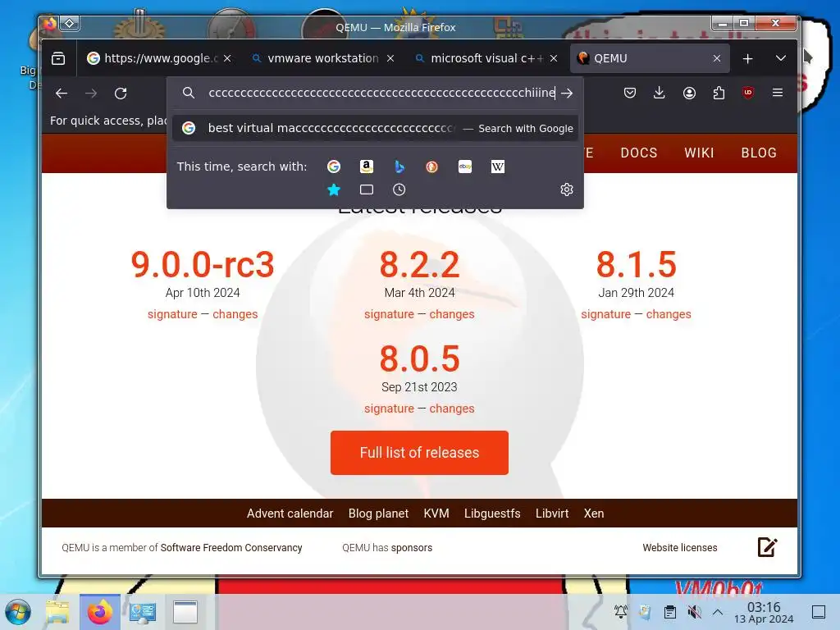Screen dimensions: 840x630
Task: Unmute the volume tray icon
Action: point(694,612)
